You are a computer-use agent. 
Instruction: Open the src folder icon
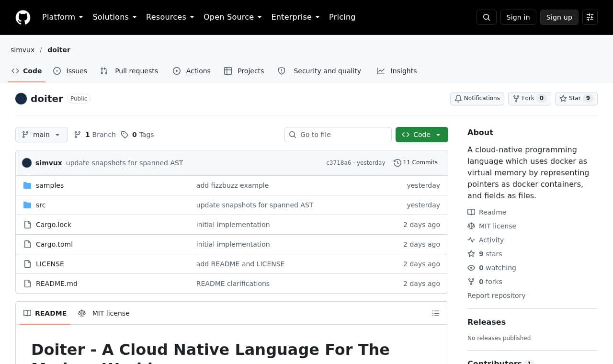(27, 205)
